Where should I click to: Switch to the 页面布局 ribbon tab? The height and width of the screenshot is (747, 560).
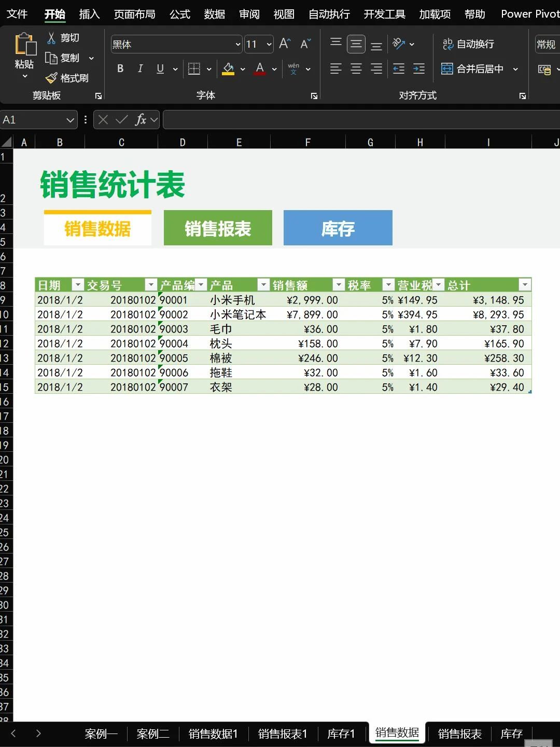click(135, 14)
